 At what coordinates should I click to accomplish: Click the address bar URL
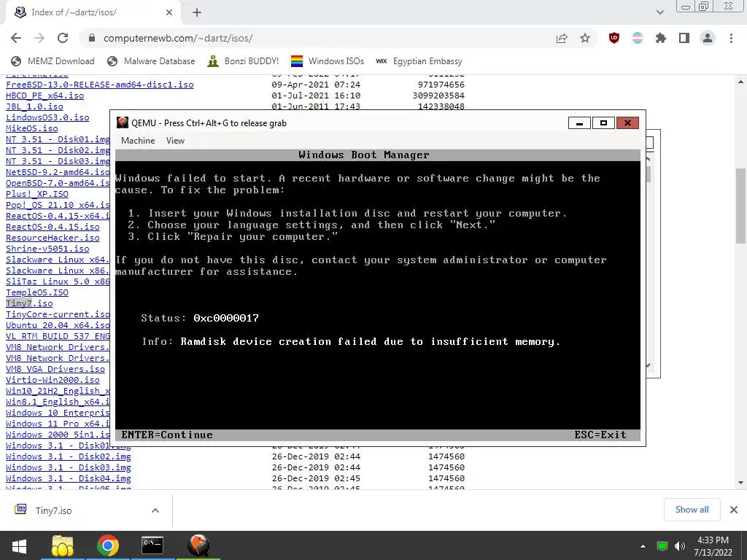pyautogui.click(x=178, y=38)
